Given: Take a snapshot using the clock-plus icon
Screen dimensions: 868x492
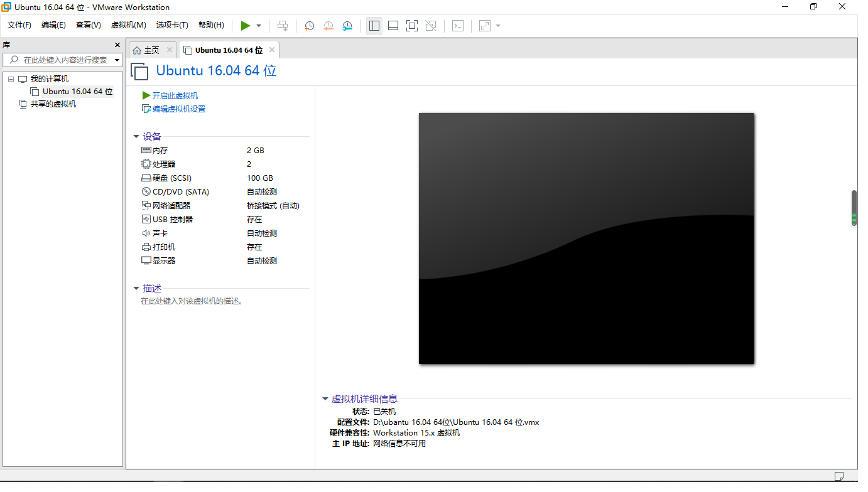Looking at the screenshot, I should [310, 26].
